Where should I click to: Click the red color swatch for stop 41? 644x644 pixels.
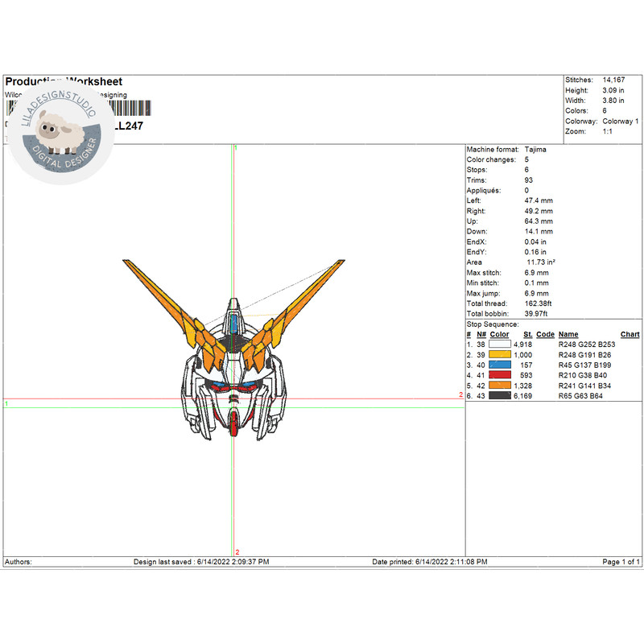[501, 374]
